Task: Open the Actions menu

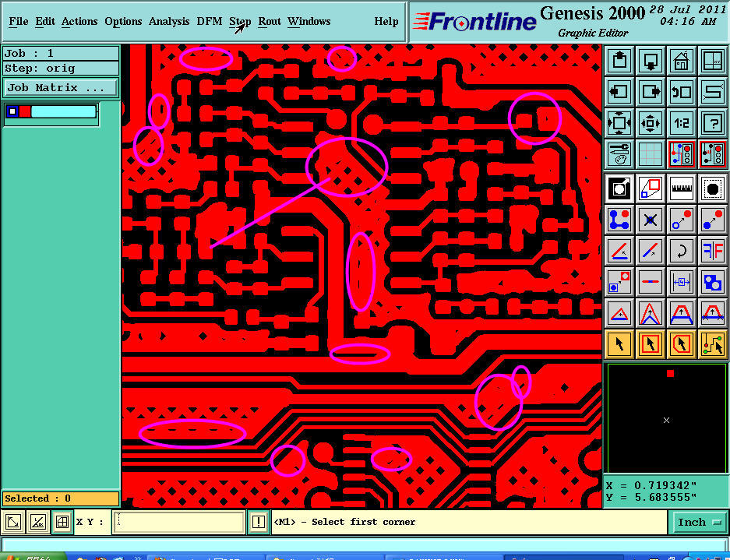Action: pos(79,21)
